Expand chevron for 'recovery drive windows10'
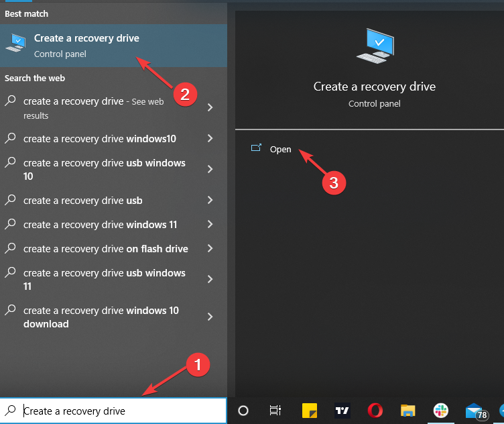The height and width of the screenshot is (424, 504). (x=210, y=139)
